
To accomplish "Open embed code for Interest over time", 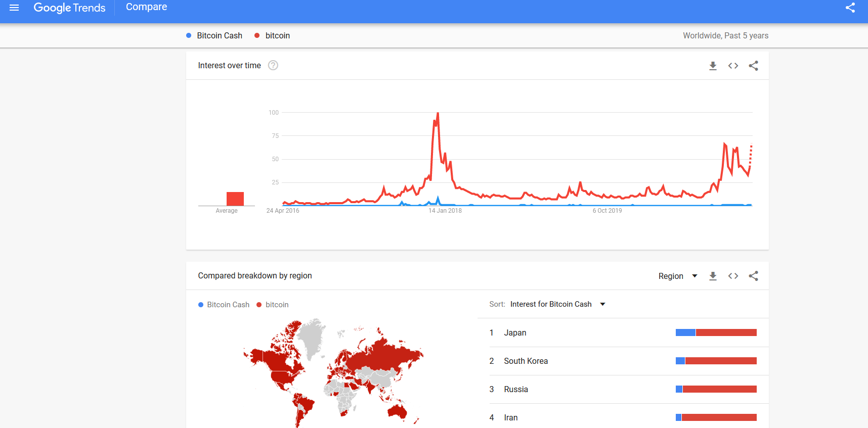I will point(733,66).
